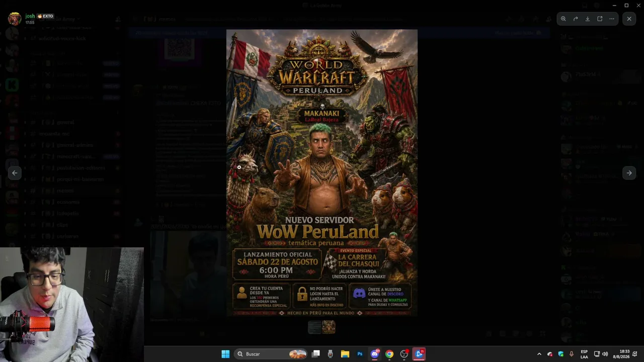This screenshot has height=362, width=644.
Task: Click the taskbar Buscar search box
Action: [x=271, y=354]
